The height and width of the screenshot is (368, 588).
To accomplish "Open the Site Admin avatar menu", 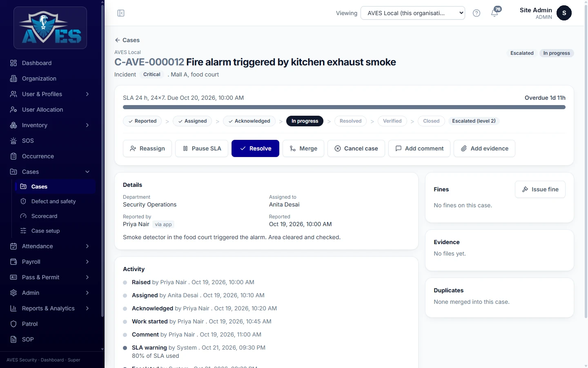I will pyautogui.click(x=564, y=13).
